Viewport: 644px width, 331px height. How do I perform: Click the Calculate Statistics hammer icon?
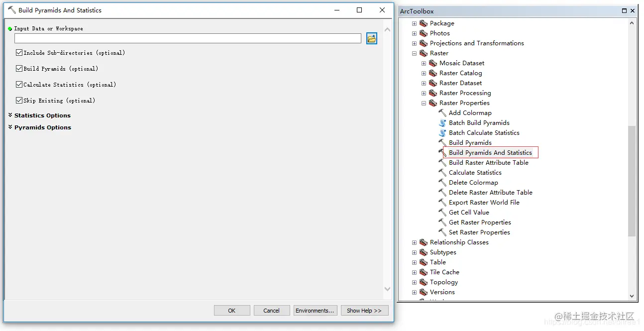point(442,173)
